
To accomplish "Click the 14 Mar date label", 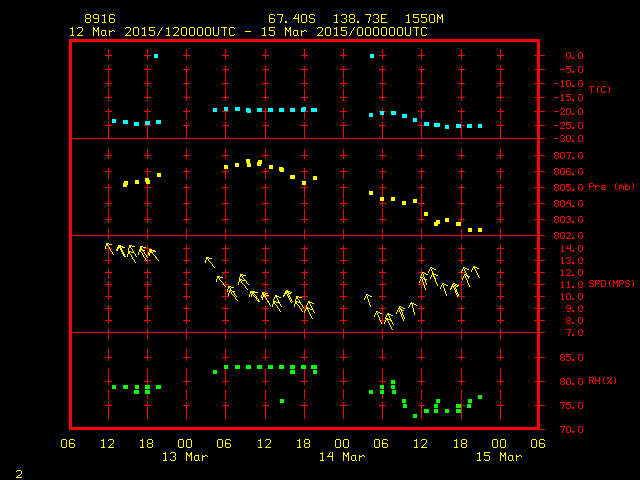I will 341,457.
